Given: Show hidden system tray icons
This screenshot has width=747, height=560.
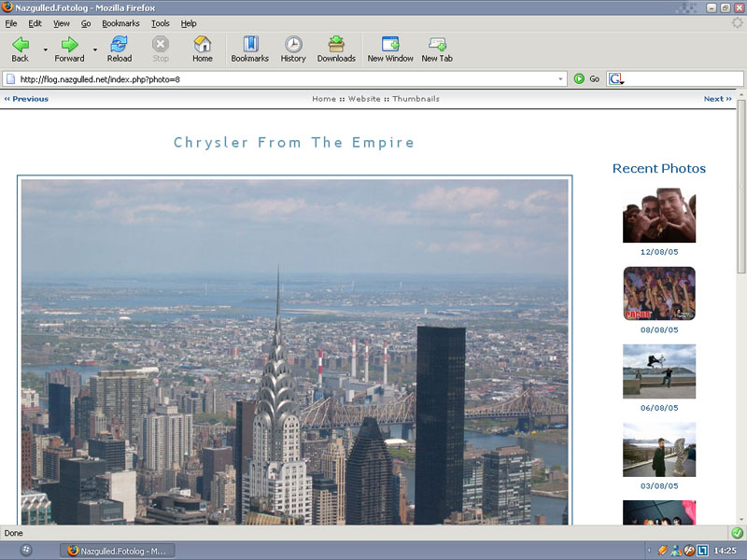Looking at the screenshot, I should [x=649, y=551].
